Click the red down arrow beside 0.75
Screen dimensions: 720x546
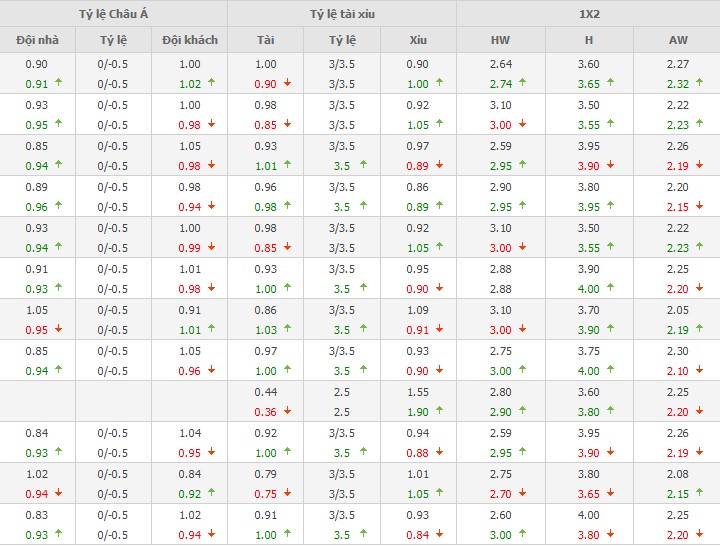click(x=287, y=494)
